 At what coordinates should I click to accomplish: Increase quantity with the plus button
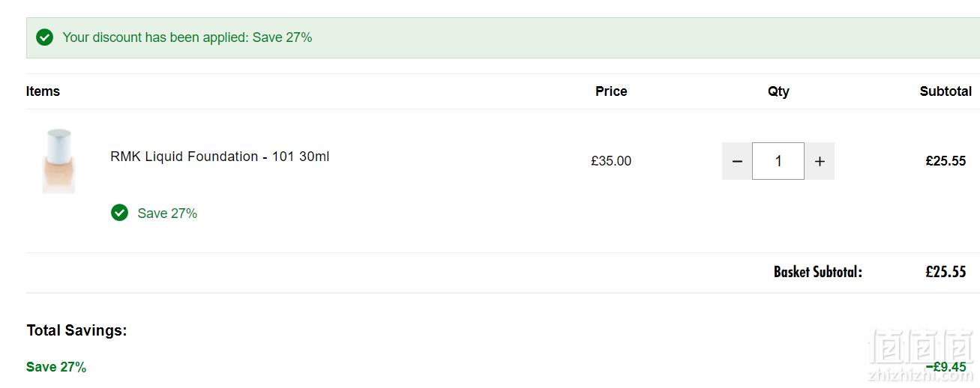click(x=820, y=161)
